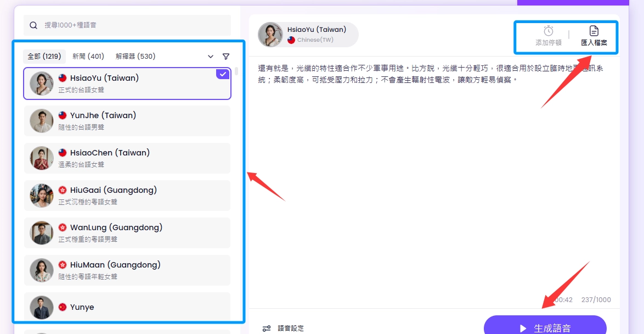The width and height of the screenshot is (644, 334).
Task: Pick the HiuMaan (Guangdong) voice
Action: (127, 270)
